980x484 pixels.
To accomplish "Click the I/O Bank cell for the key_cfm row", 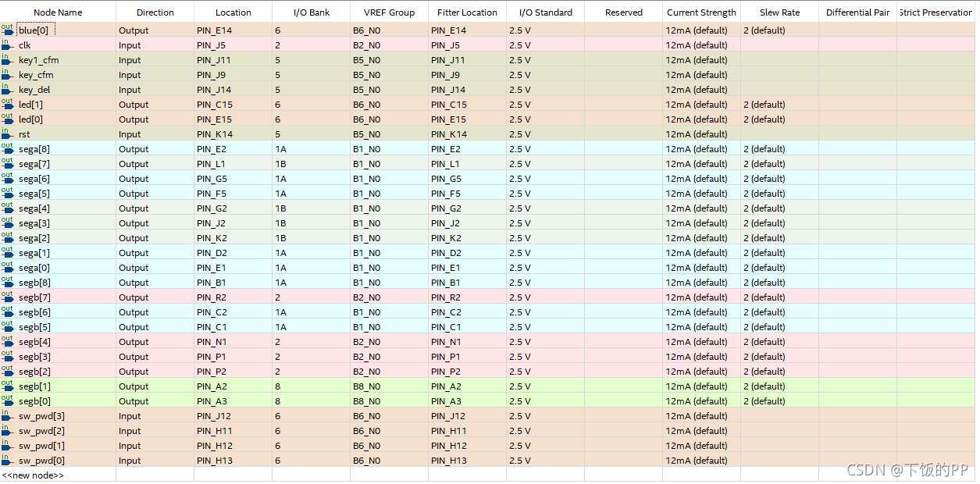I will tap(312, 75).
